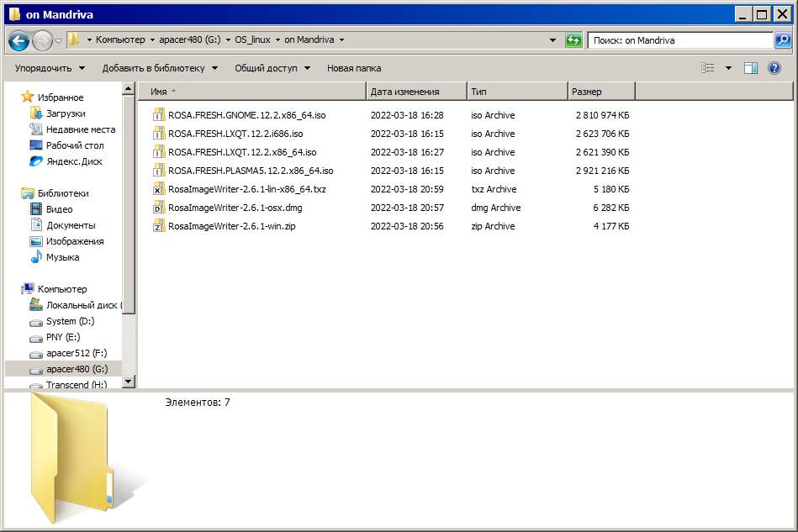Sort by the Дата изменения column header
798x532 pixels.
point(416,92)
